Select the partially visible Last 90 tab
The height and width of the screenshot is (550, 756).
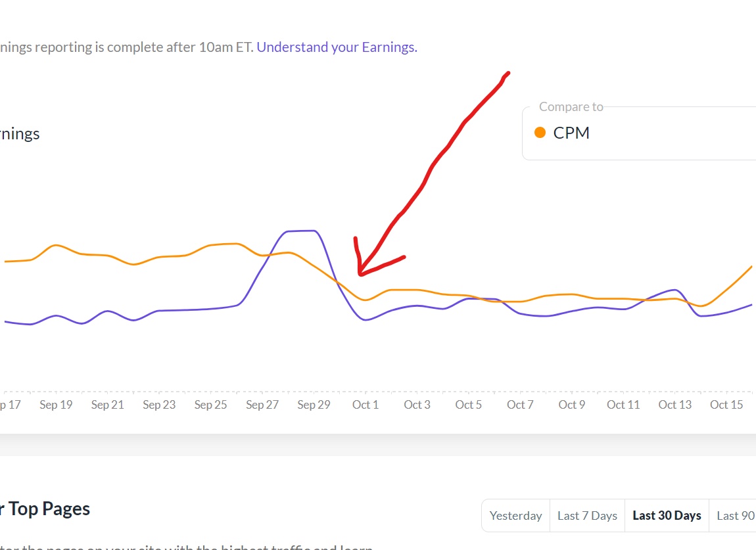(736, 516)
